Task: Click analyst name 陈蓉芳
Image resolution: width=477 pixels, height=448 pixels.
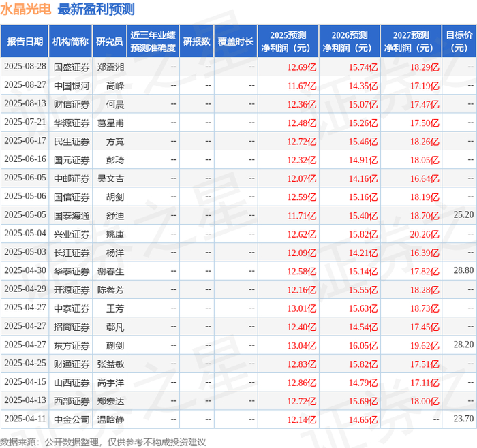Action: click(x=110, y=289)
